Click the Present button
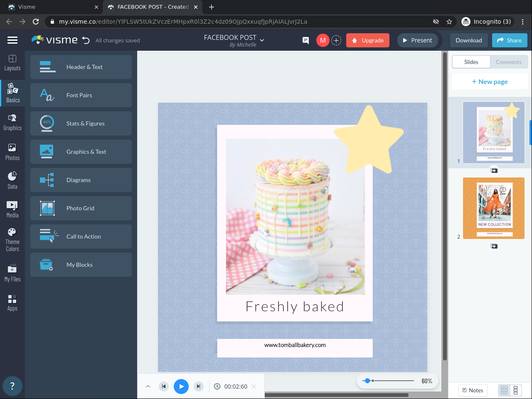Viewport: 532px width, 399px height. point(418,40)
